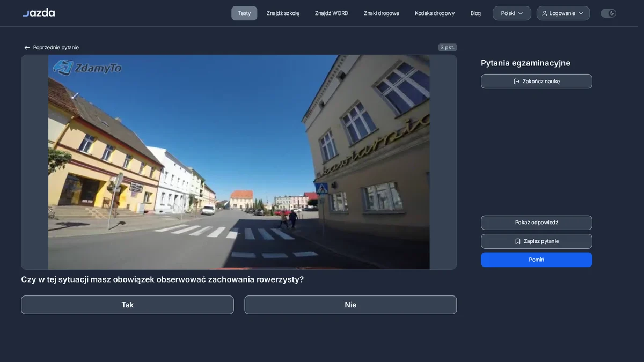This screenshot has height=362, width=644.
Task: Open the Jazda logo home link
Action: (39, 12)
